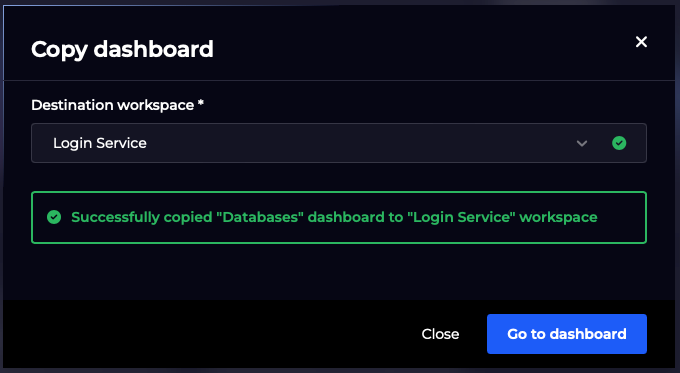This screenshot has height=373, width=680.
Task: Navigate to the copied Databases dashboard
Action: [x=567, y=334]
